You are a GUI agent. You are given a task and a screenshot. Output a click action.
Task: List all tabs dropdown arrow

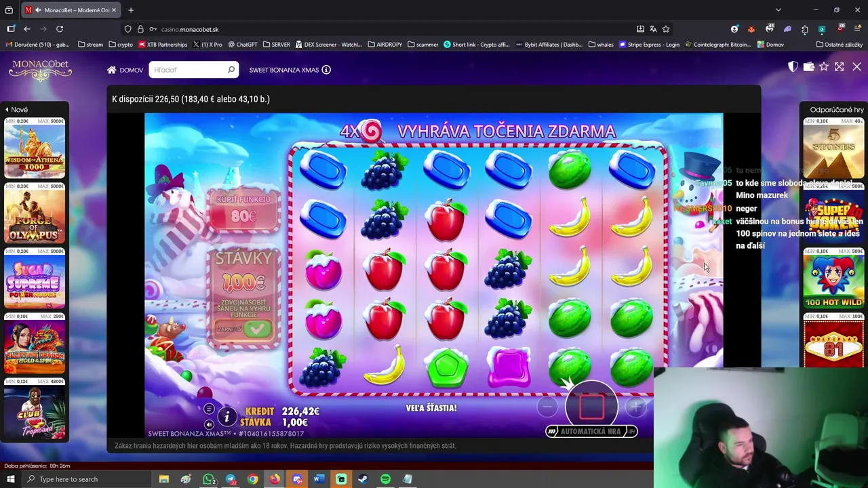coord(778,10)
